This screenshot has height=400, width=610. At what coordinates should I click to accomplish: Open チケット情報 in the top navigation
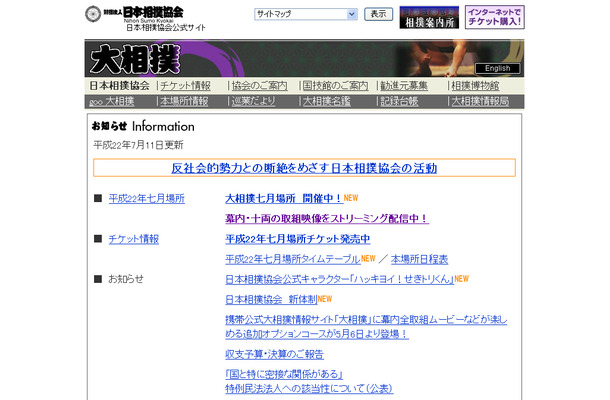(x=185, y=86)
